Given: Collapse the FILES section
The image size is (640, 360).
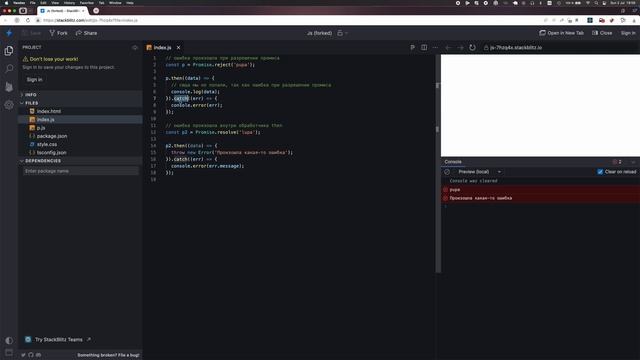Looking at the screenshot, I should click(80, 103).
